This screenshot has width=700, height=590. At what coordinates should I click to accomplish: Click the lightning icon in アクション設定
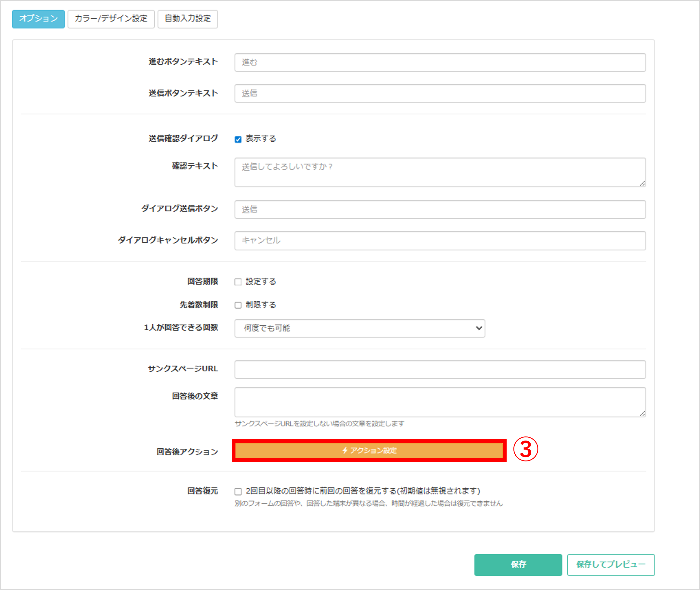click(345, 451)
